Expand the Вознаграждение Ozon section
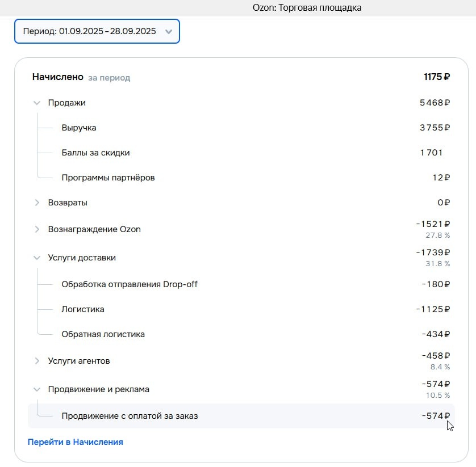Viewport: 476px width, 467px height. coord(37,229)
